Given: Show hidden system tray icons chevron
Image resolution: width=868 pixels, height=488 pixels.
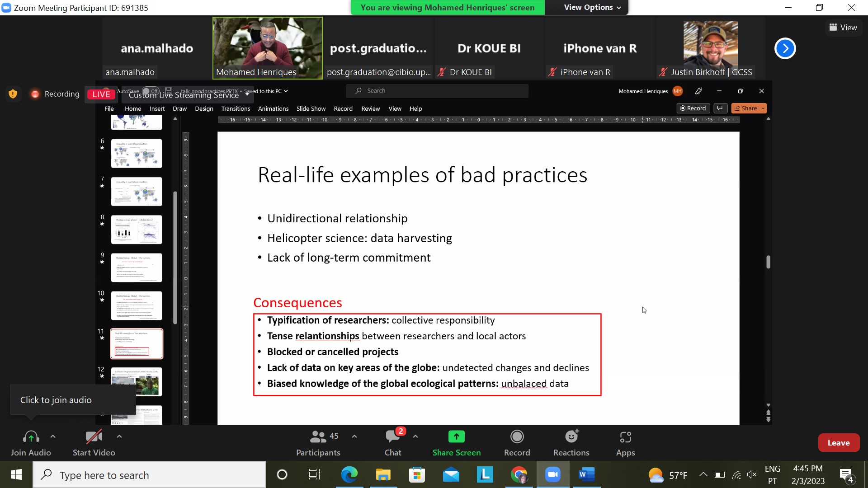Looking at the screenshot, I should tap(703, 474).
